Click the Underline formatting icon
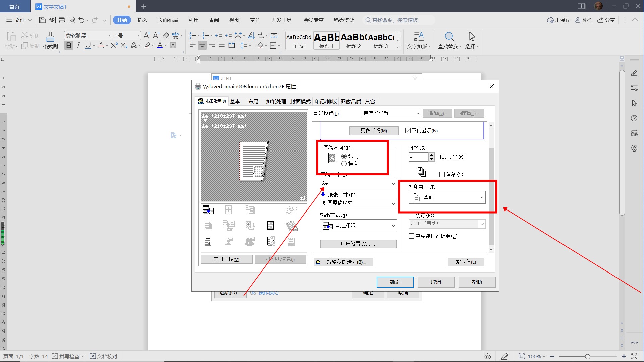The image size is (644, 362). [88, 45]
